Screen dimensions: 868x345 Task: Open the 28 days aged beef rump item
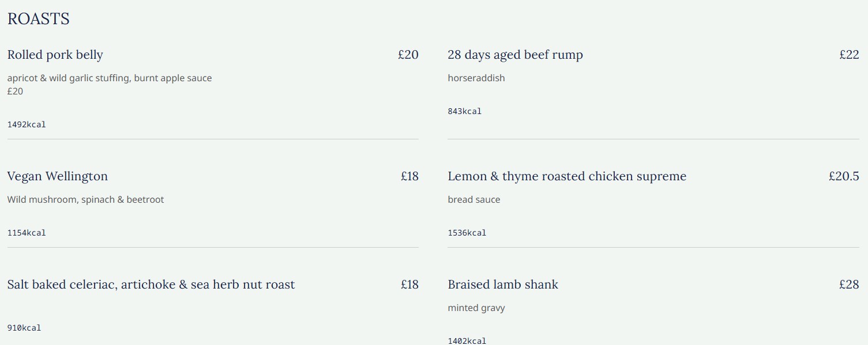point(515,55)
